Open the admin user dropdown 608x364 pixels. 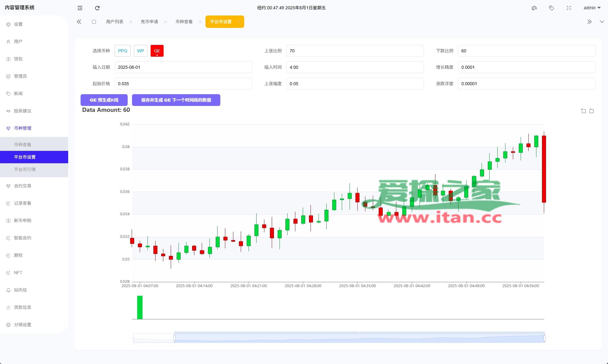pos(592,8)
